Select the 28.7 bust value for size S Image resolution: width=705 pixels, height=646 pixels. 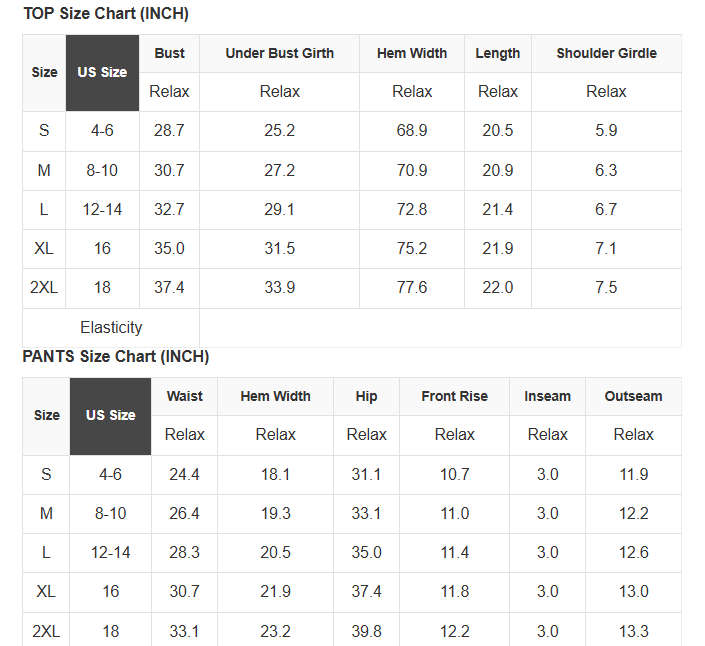click(x=170, y=131)
